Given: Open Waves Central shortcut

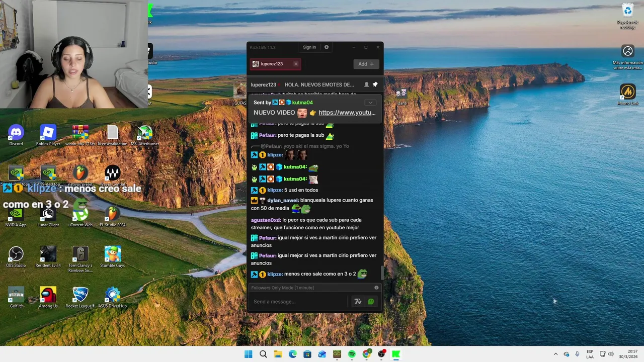Looking at the screenshot, I should click(x=113, y=176).
